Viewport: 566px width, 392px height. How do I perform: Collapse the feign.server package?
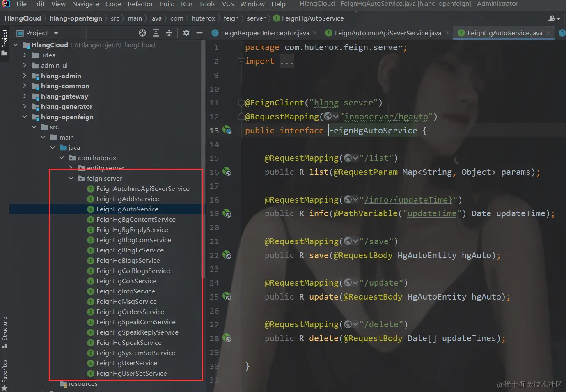tap(71, 178)
